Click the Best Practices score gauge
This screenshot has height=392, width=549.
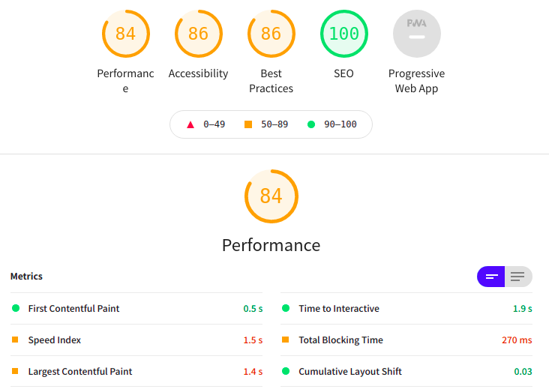pos(271,34)
